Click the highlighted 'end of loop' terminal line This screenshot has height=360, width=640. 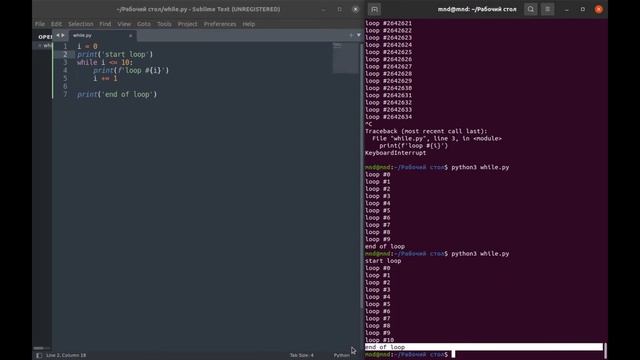(484, 347)
